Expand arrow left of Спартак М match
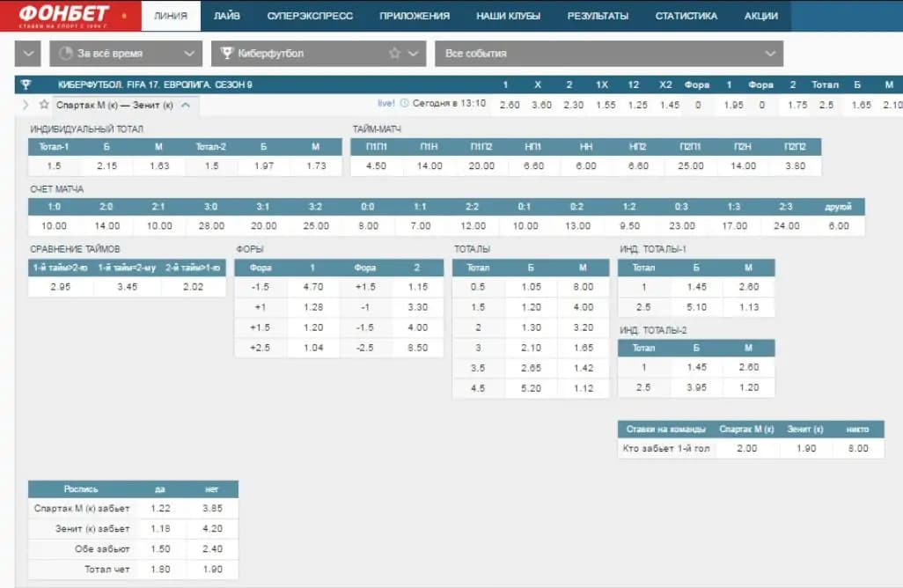The height and width of the screenshot is (588, 903). 26,105
